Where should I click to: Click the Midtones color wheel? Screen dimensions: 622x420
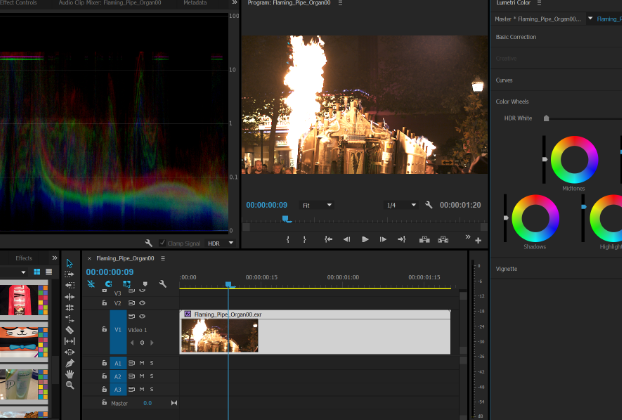click(x=574, y=159)
